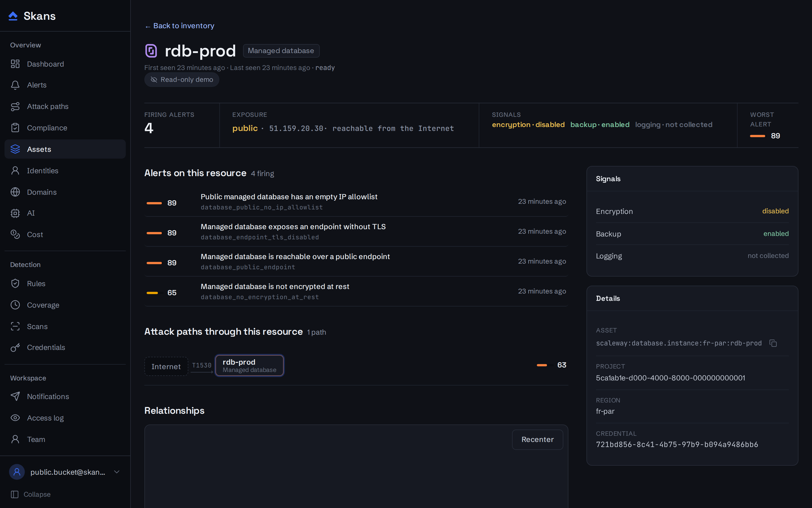Click the Credentials key icon
This screenshot has width=812, height=508.
[15, 347]
